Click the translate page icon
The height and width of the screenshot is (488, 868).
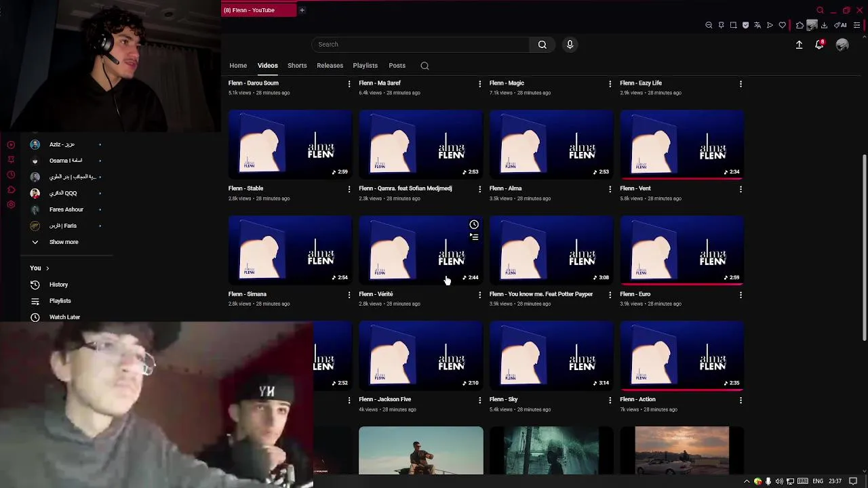pos(757,25)
